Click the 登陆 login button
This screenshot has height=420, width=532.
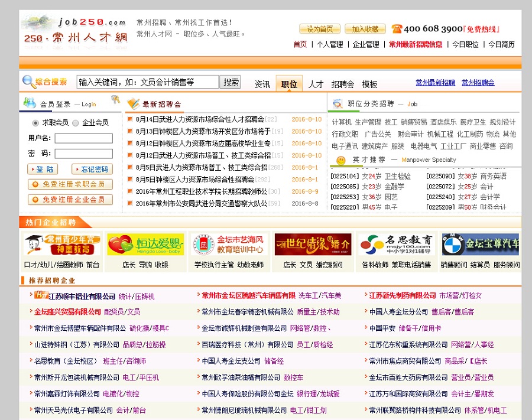point(43,169)
